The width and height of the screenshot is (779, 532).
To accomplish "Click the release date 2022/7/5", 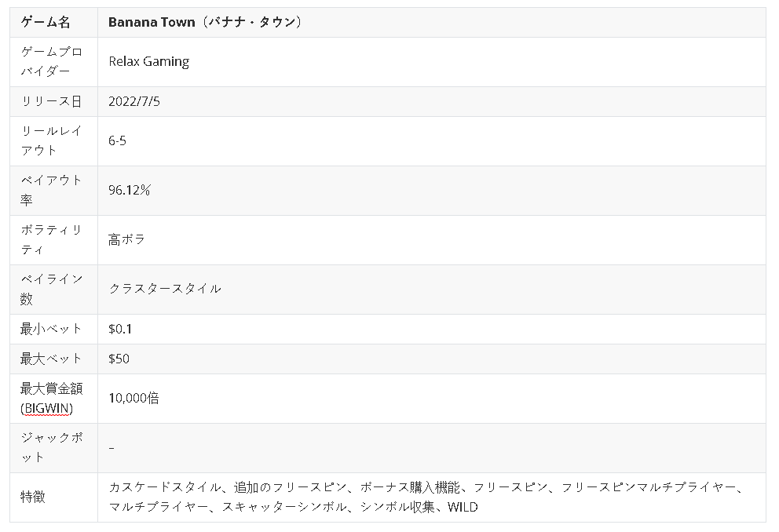I will tap(134, 101).
